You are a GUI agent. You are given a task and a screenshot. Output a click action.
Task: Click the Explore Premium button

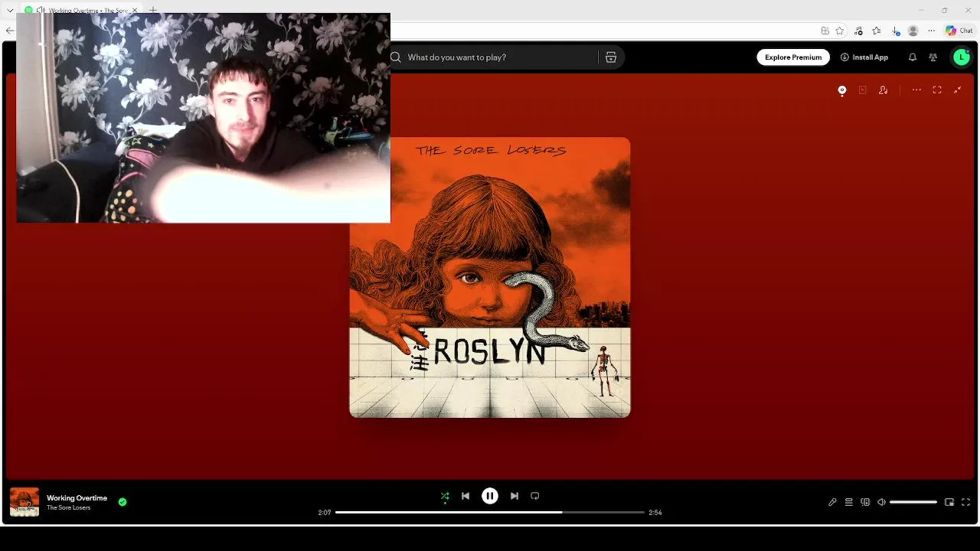(793, 57)
